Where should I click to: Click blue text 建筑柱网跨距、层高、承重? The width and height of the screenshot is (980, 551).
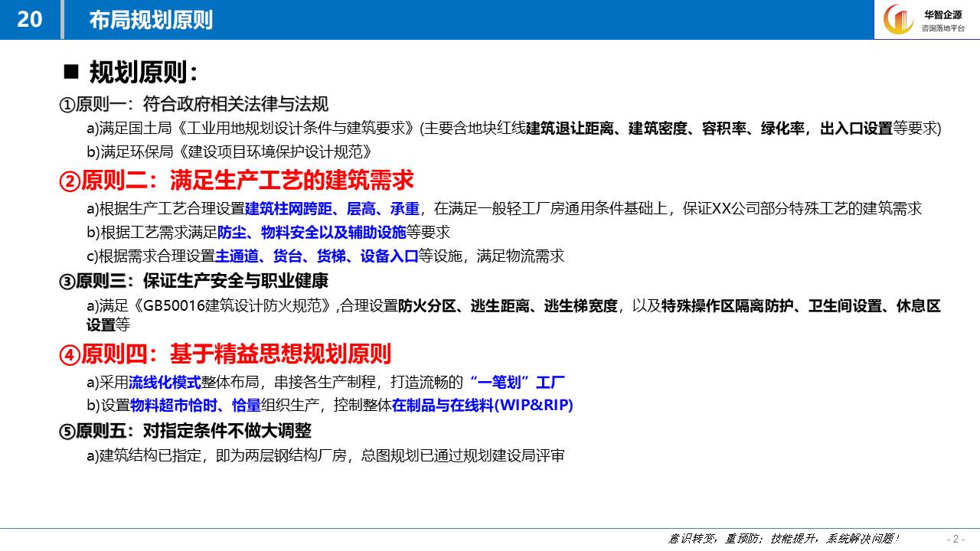(332, 208)
